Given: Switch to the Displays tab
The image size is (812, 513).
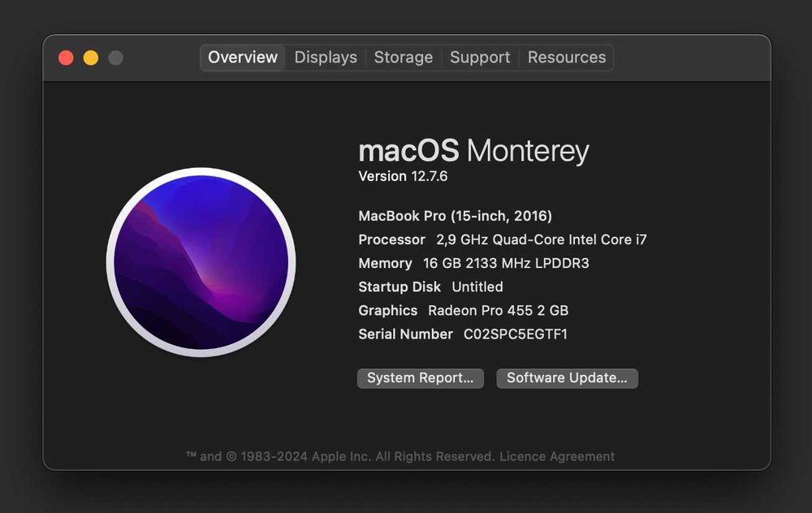Looking at the screenshot, I should (326, 58).
